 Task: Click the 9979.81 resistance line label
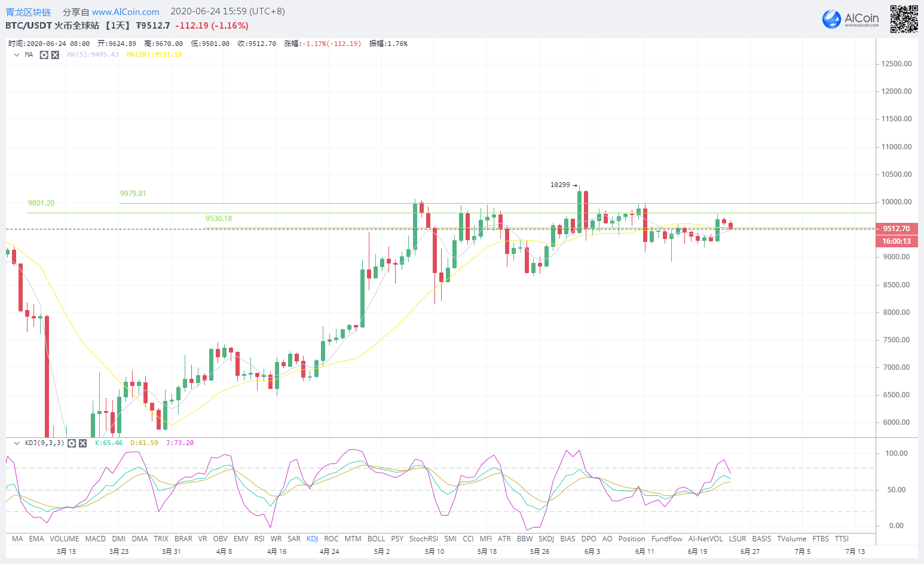pos(133,194)
